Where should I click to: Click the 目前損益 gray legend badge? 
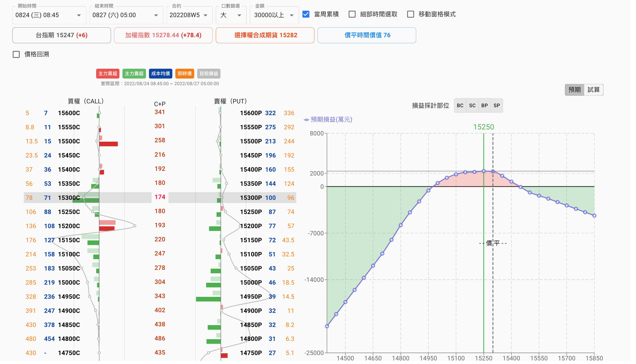(x=209, y=73)
